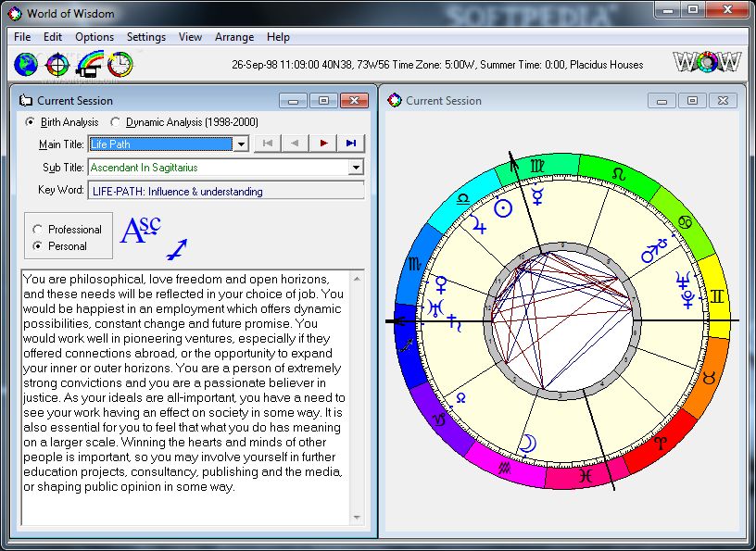The image size is (756, 551).
Task: Select Dynamic Analysis (1998-2000) option
Action: pos(116,122)
